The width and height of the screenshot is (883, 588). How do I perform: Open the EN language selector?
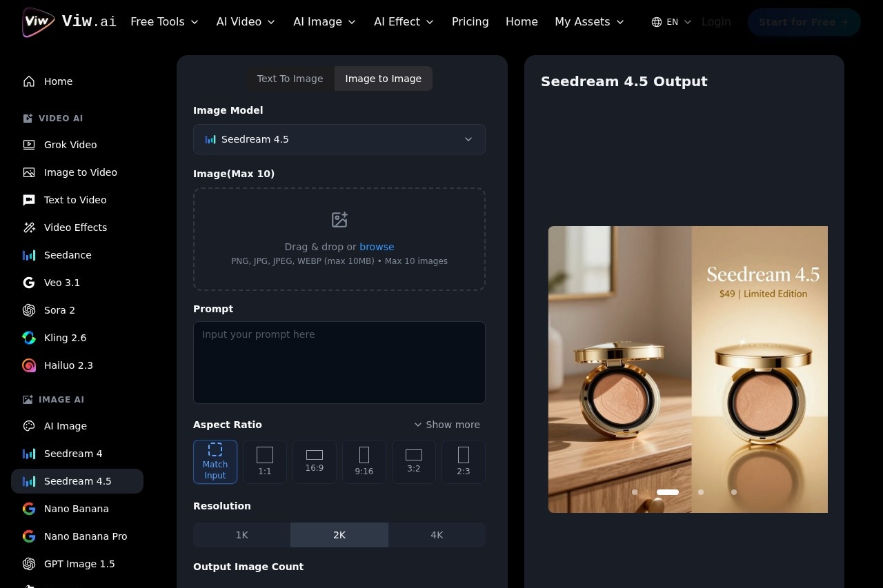click(x=671, y=22)
